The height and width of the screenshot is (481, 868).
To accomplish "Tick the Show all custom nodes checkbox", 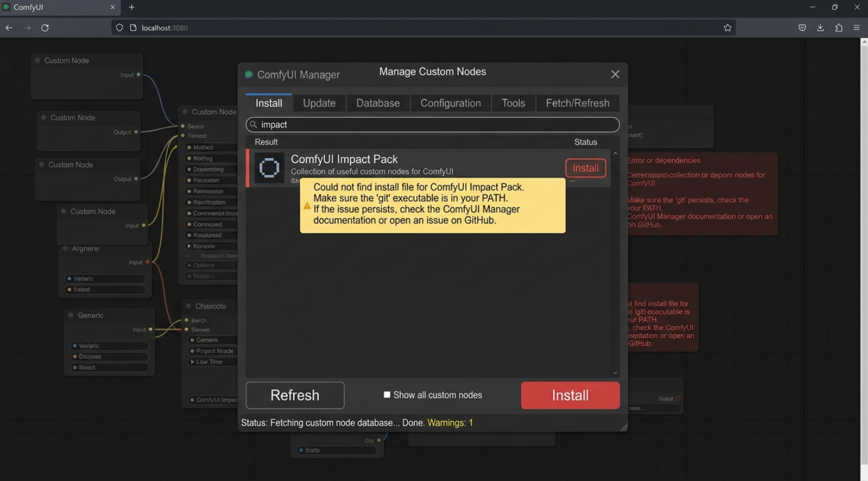I will coord(387,395).
